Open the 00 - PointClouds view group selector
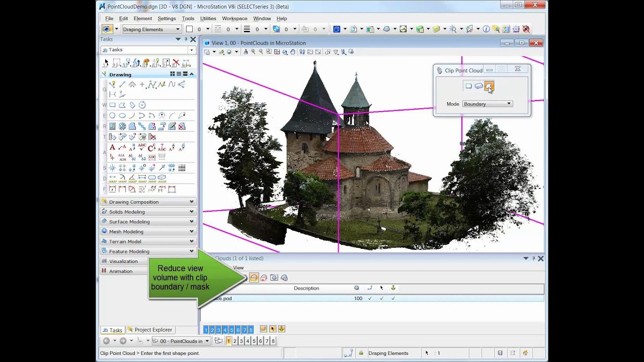This screenshot has height=362, width=644. (181, 341)
